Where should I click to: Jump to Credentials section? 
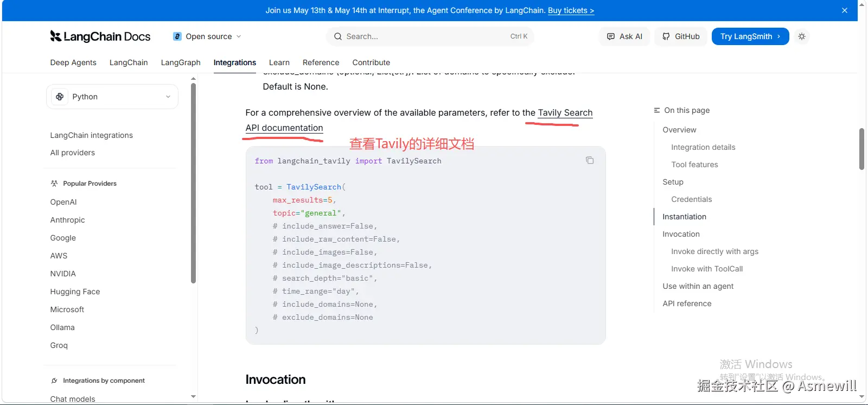[691, 199]
